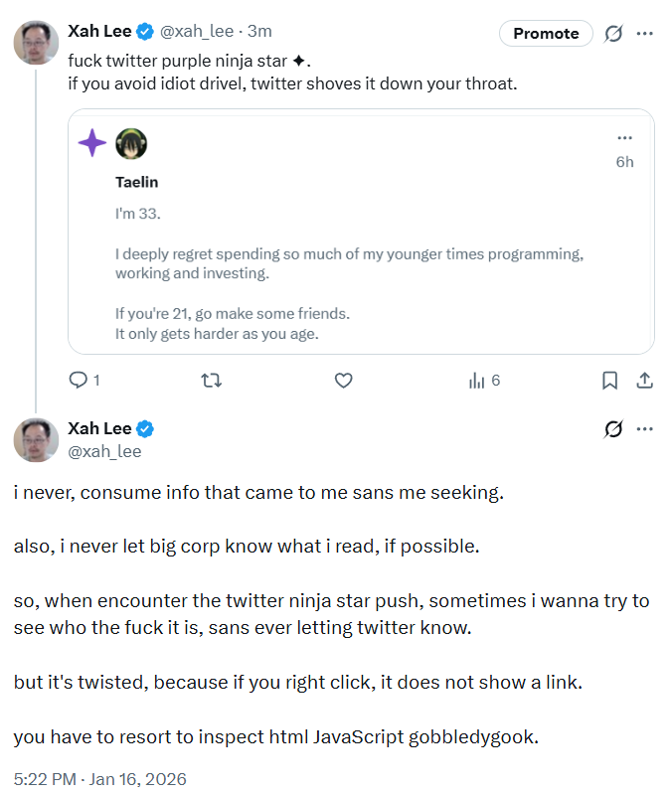Click Xah Lee's avatar on second tweet

[35, 439]
